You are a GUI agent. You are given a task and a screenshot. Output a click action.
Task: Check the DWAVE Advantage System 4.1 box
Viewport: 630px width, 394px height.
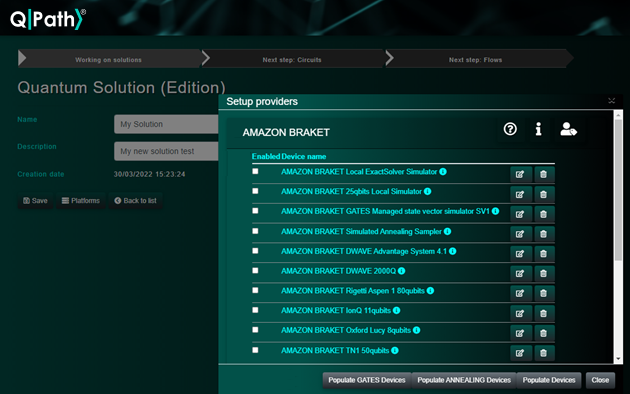pos(255,251)
